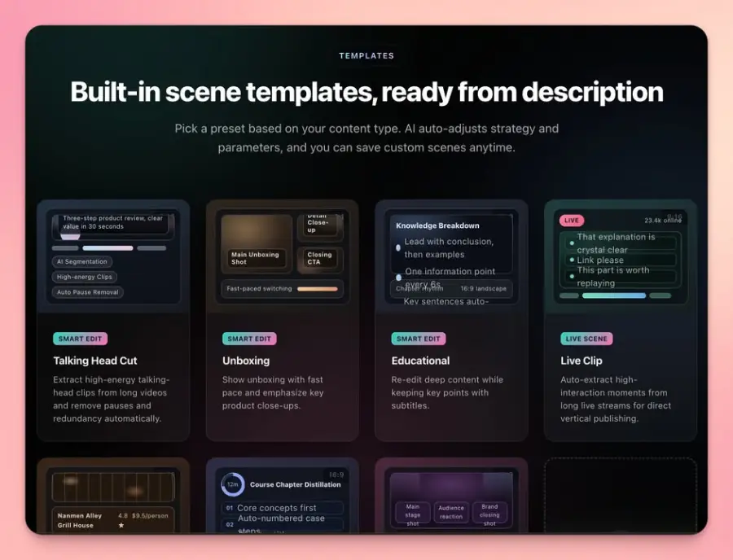
Task: Click the '23.4k online' viewer count
Action: coord(663,221)
